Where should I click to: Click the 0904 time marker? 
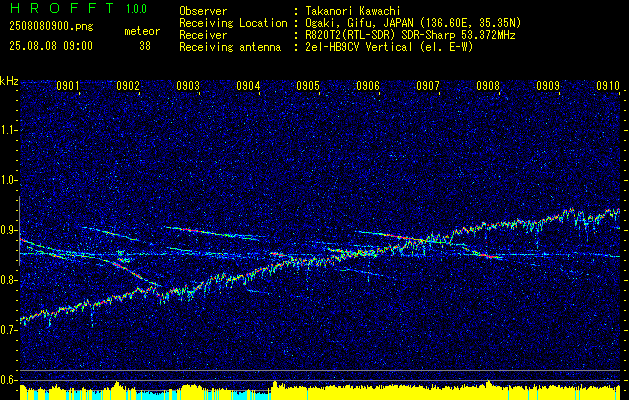tap(248, 86)
